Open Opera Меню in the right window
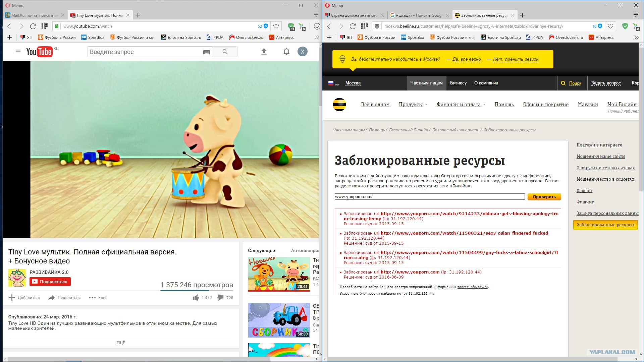Image resolution: width=644 pixels, height=362 pixels. point(334,5)
